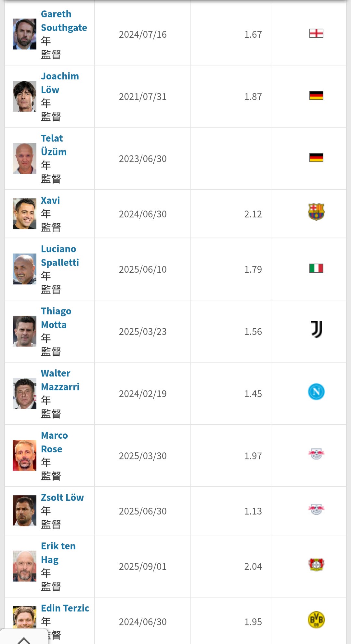Open Gareth Southgate's profile link
Viewport: 351px width, 644px height.
pyautogui.click(x=64, y=21)
